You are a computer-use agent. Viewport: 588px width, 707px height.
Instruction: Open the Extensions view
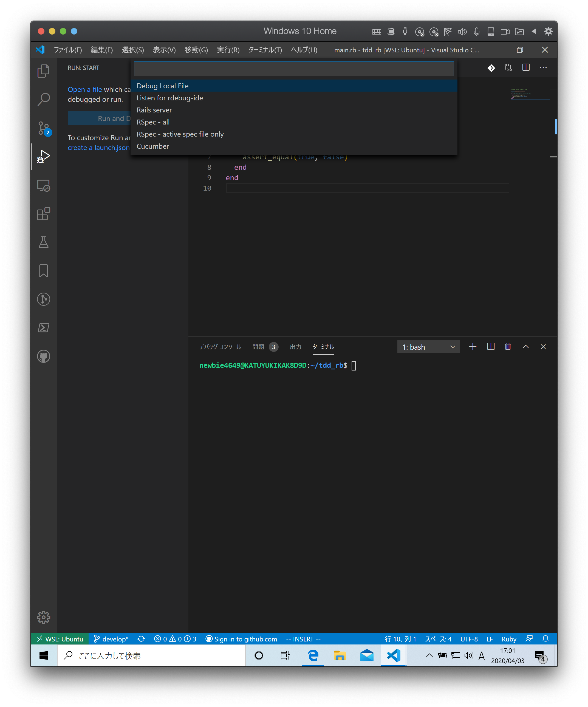(x=43, y=214)
